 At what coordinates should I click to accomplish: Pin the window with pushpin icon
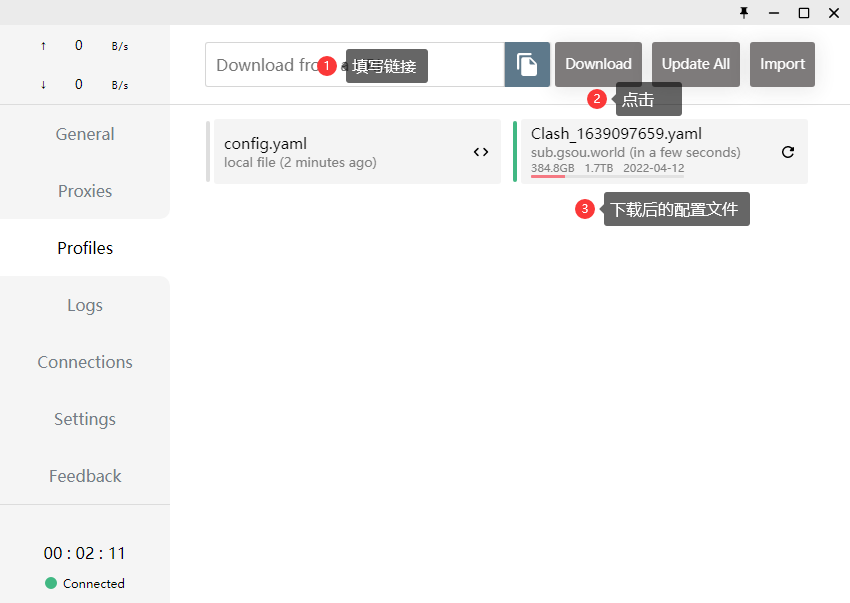tap(744, 13)
